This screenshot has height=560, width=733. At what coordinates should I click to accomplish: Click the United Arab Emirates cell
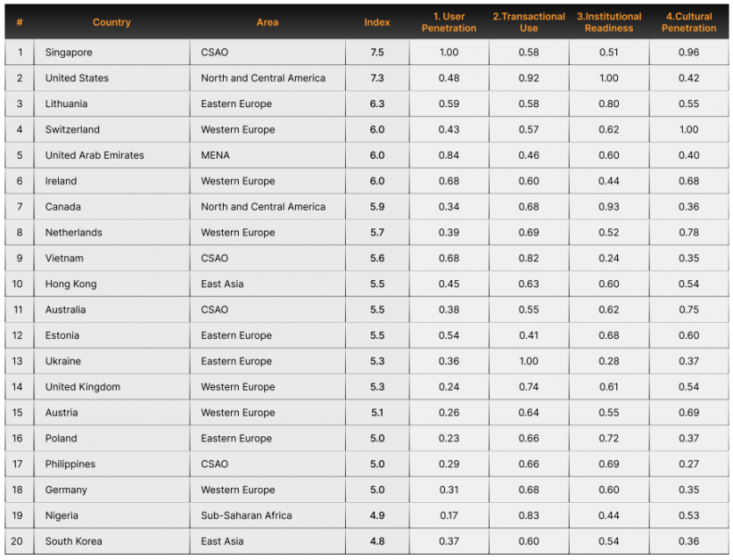(x=95, y=155)
